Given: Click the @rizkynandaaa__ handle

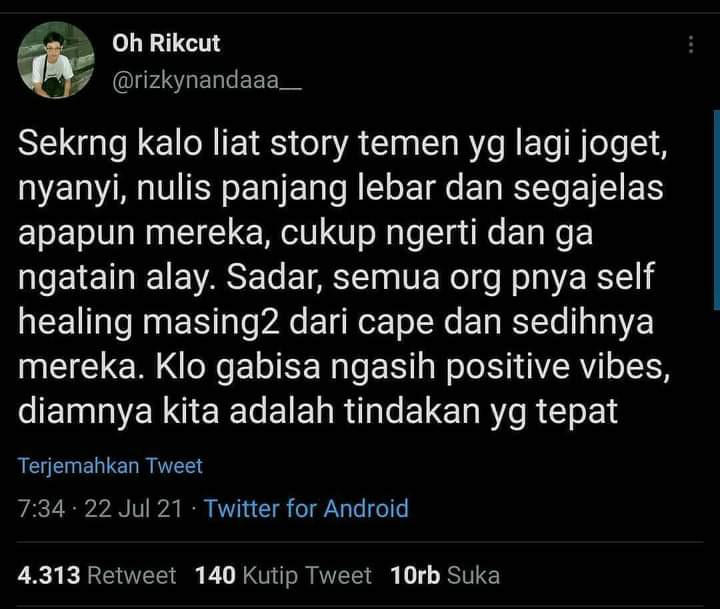Looking at the screenshot, I should point(206,80).
